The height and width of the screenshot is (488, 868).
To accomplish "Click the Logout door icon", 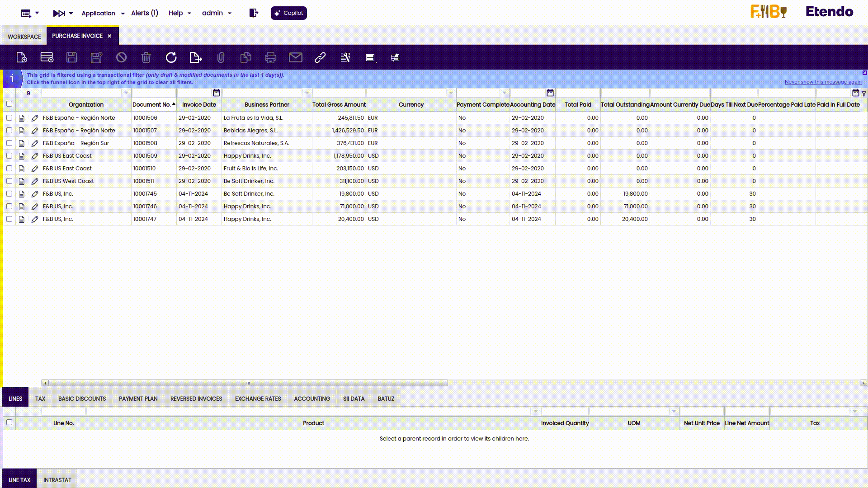I will pyautogui.click(x=254, y=13).
